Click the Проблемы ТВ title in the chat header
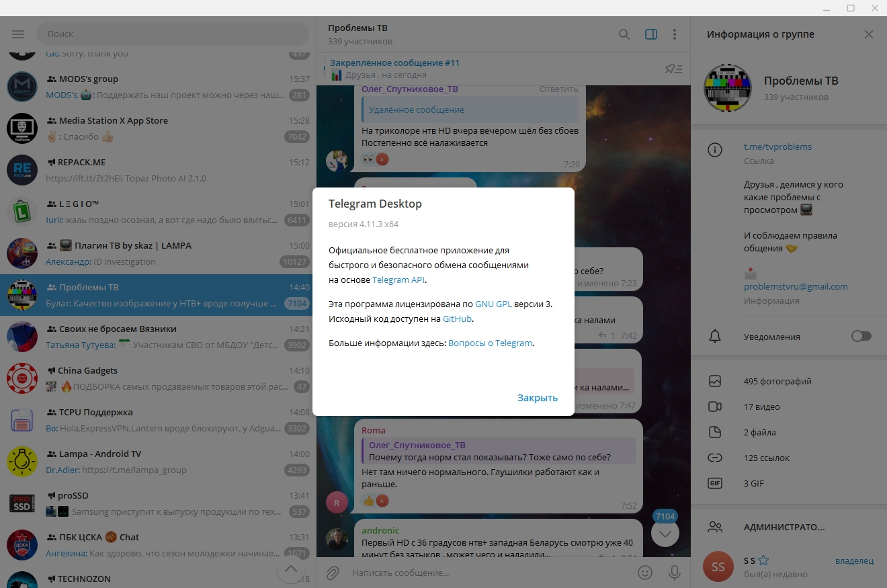 click(x=357, y=28)
